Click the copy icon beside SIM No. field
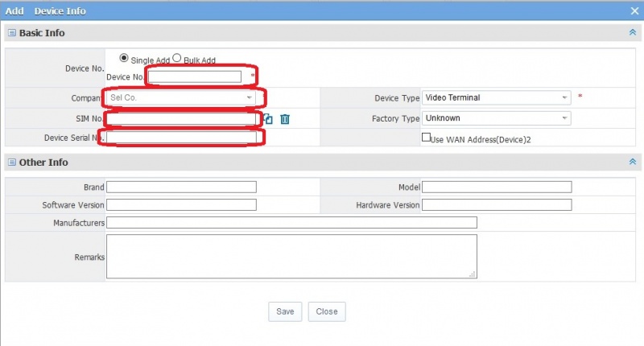644x346 pixels. [268, 119]
